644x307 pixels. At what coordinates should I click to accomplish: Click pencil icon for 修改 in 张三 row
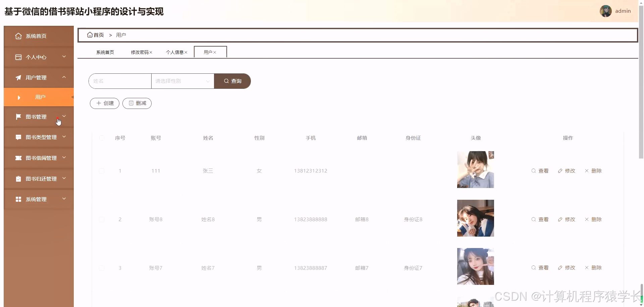point(560,171)
